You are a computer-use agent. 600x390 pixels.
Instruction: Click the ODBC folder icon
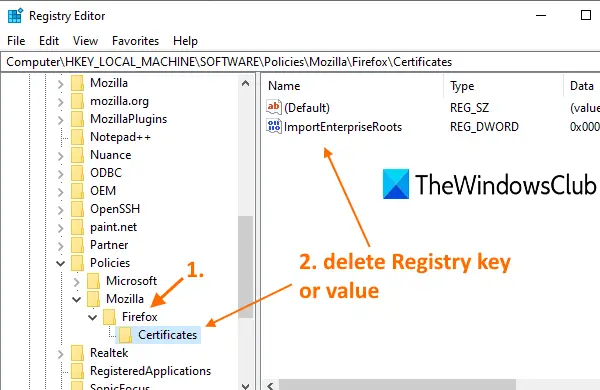pyautogui.click(x=77, y=173)
